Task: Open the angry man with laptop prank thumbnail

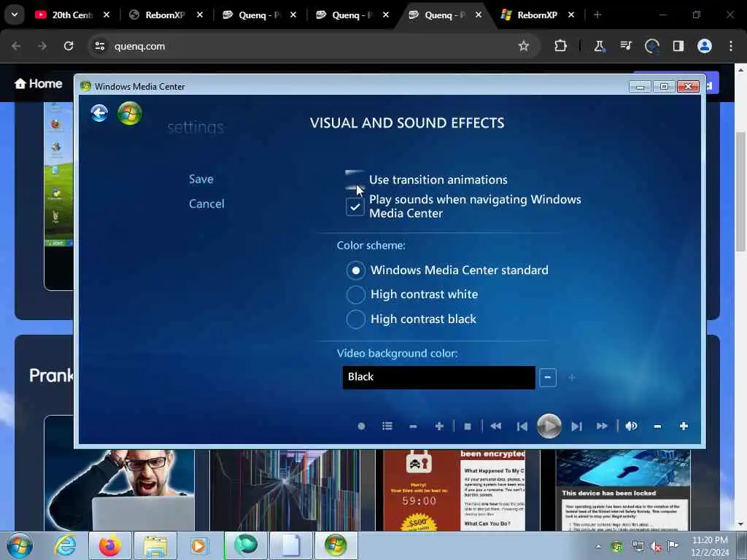Action: pyautogui.click(x=119, y=490)
